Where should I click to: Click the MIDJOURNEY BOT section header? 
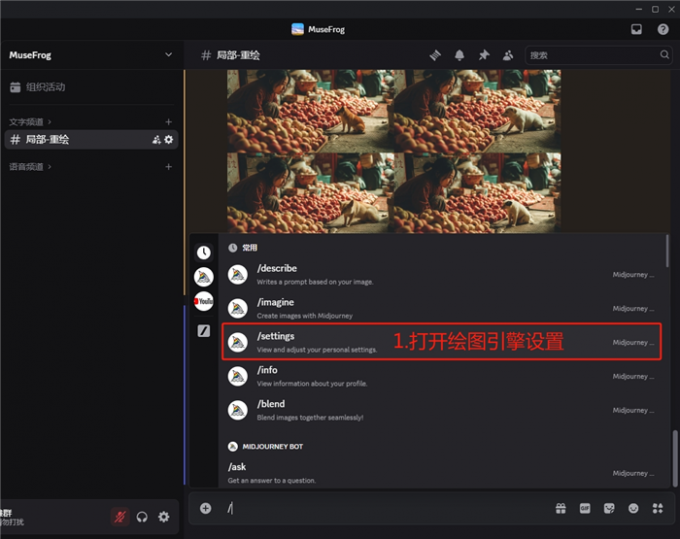point(265,446)
